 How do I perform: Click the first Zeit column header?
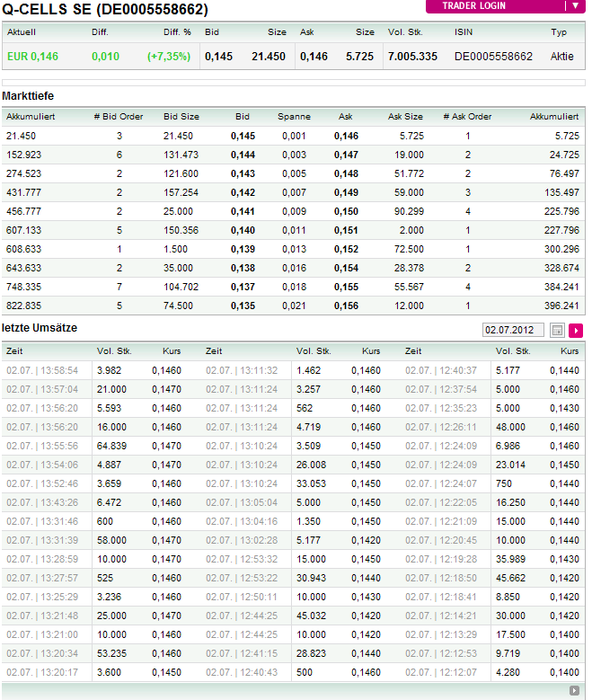click(x=14, y=351)
